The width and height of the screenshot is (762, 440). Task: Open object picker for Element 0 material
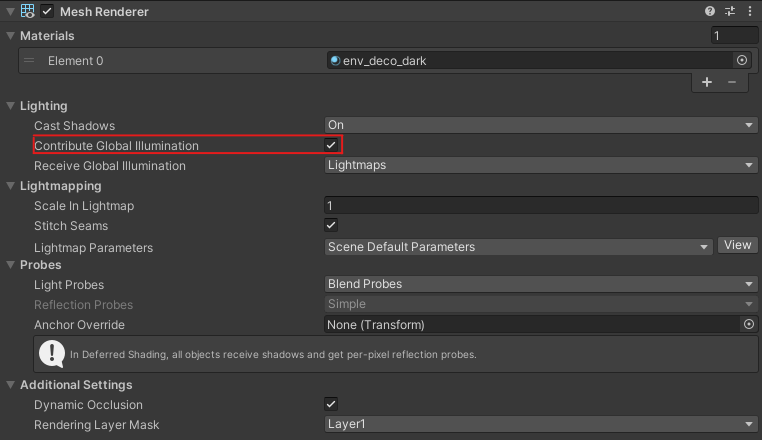click(x=742, y=60)
